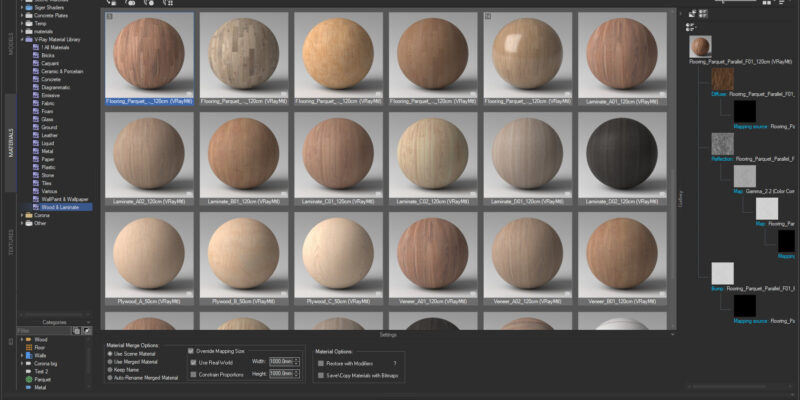Toggle Override Mapping Size checkbox

(x=191, y=352)
